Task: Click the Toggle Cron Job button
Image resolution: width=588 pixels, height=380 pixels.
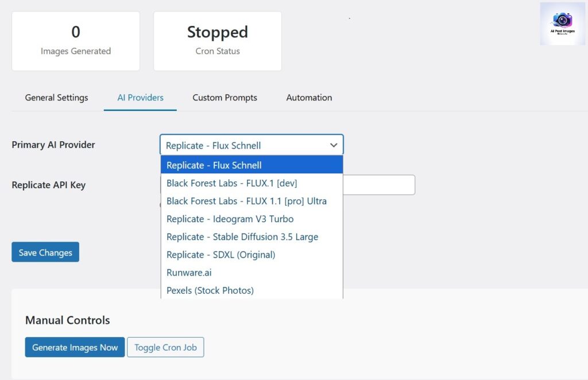Action: click(x=165, y=347)
